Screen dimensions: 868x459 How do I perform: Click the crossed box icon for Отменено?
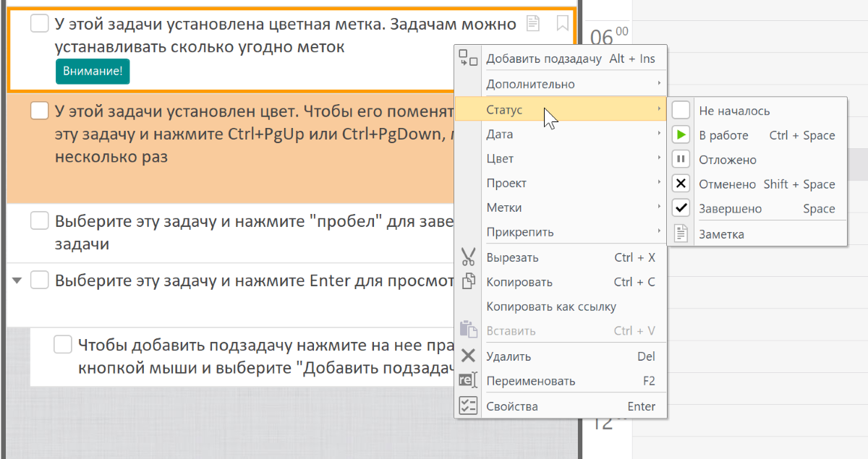point(681,184)
